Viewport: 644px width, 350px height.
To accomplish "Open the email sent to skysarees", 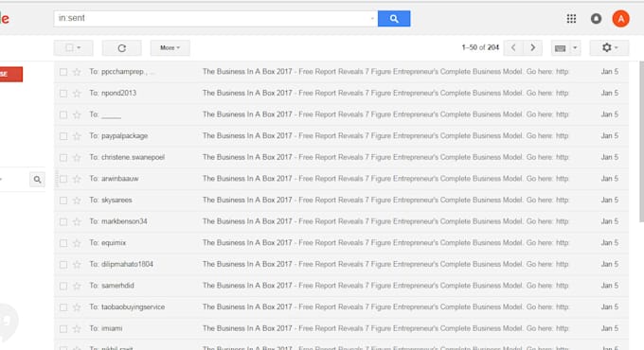I will click(341, 201).
